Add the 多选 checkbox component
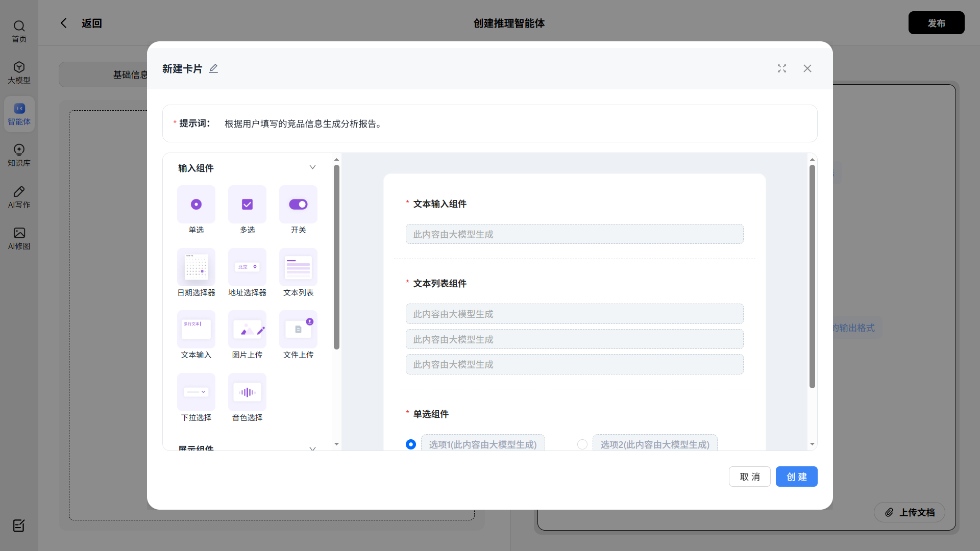980x551 pixels. pos(247,204)
